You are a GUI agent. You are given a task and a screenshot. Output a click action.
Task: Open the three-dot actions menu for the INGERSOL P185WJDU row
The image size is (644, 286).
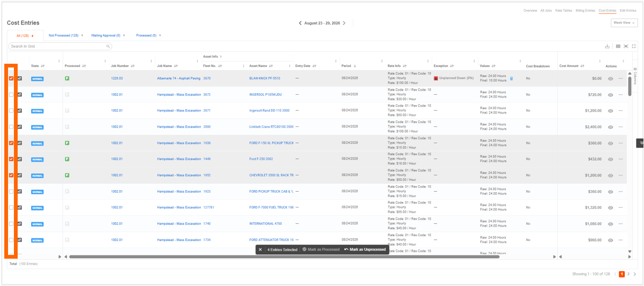620,95
